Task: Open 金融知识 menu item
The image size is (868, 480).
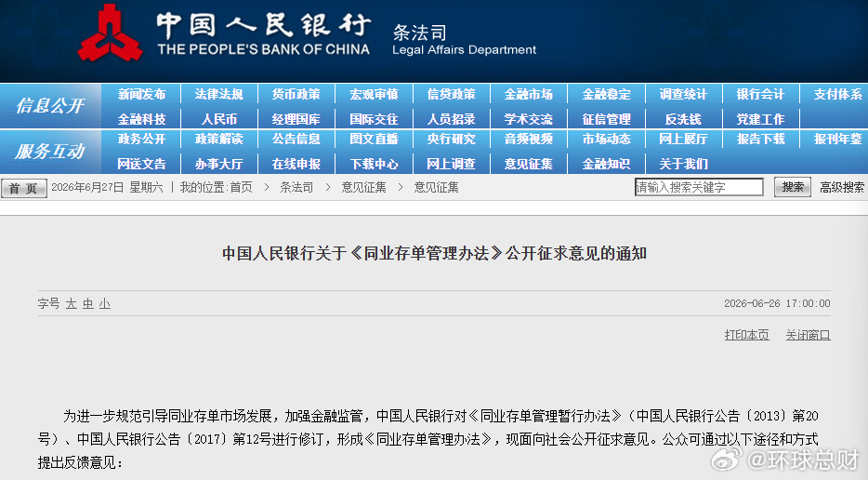Action: coord(606,164)
